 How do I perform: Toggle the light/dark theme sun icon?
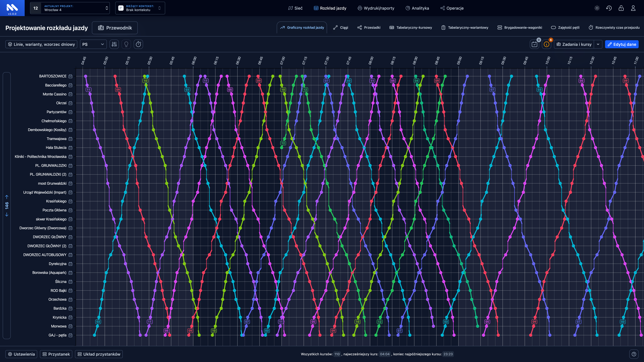(x=597, y=8)
